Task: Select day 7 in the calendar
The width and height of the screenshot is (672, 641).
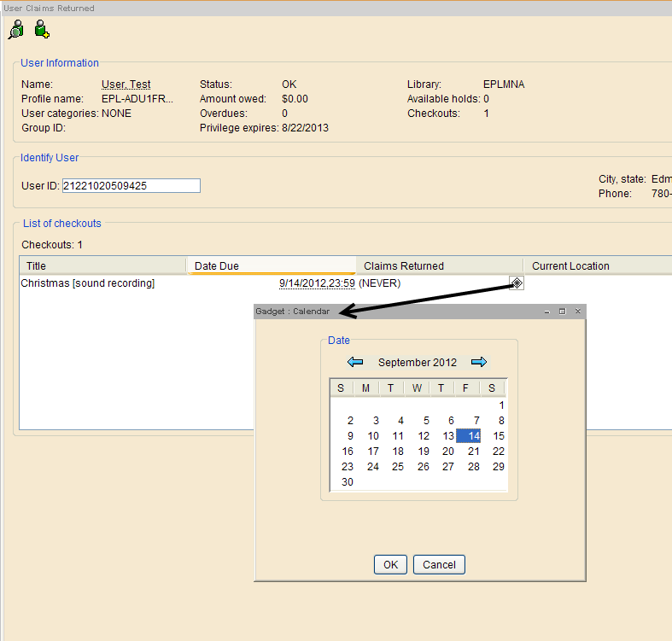Action: (469, 420)
